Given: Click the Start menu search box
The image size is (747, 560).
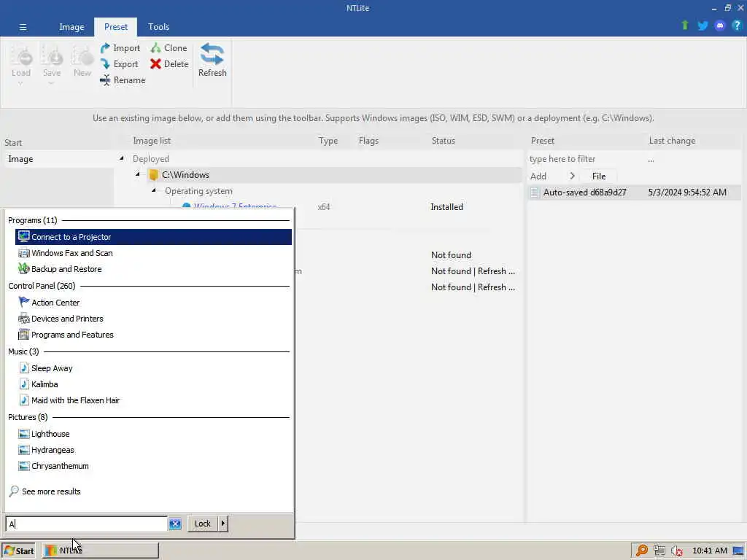Looking at the screenshot, I should 86,524.
